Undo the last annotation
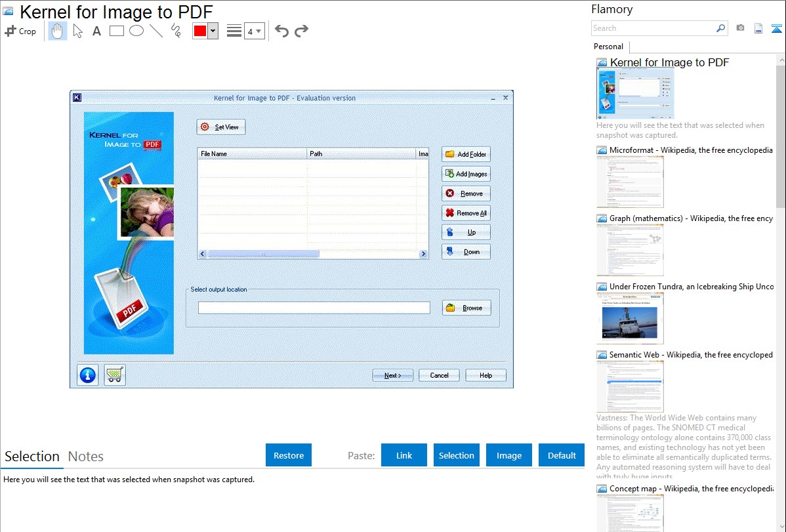This screenshot has height=532, width=786. [x=281, y=31]
